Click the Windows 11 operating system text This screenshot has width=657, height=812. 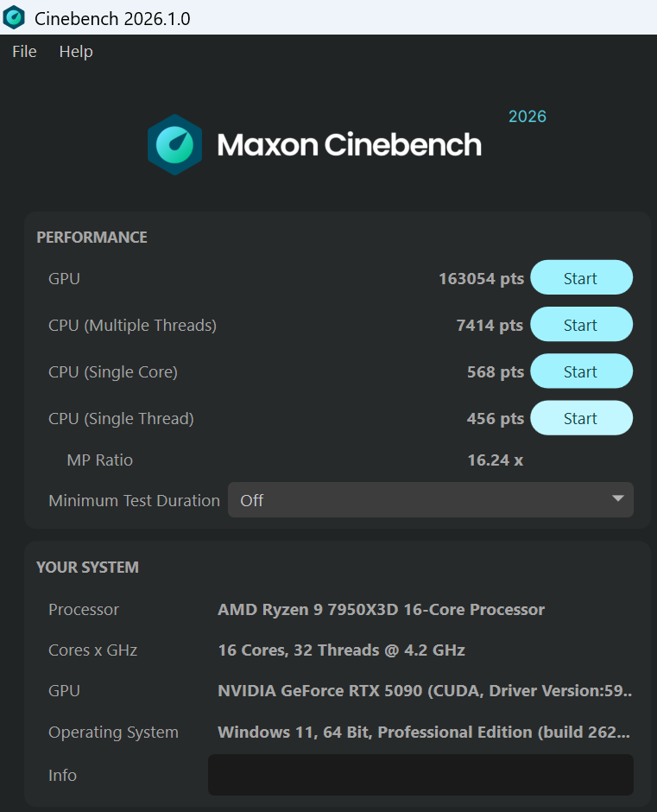(423, 732)
